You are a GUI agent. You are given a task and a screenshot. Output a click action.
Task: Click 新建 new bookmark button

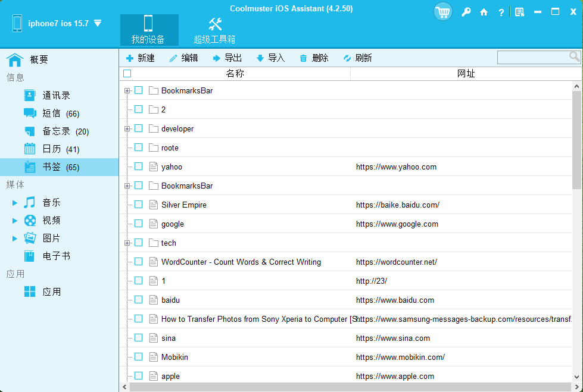[x=141, y=58]
